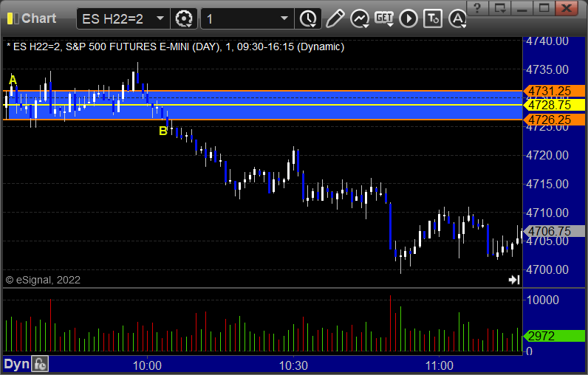Click the green 2972 volume label
This screenshot has width=588, height=375.
click(554, 336)
